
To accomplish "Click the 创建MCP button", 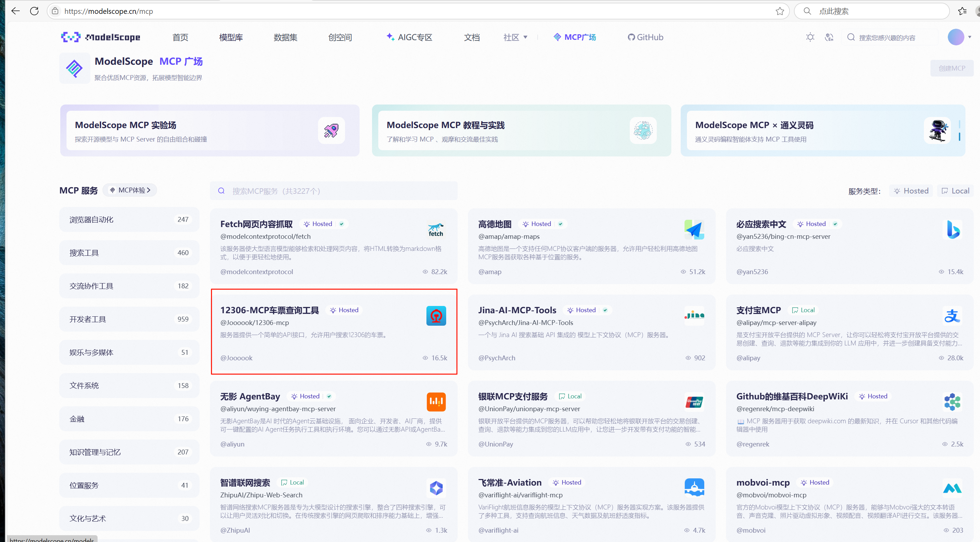I will [952, 68].
